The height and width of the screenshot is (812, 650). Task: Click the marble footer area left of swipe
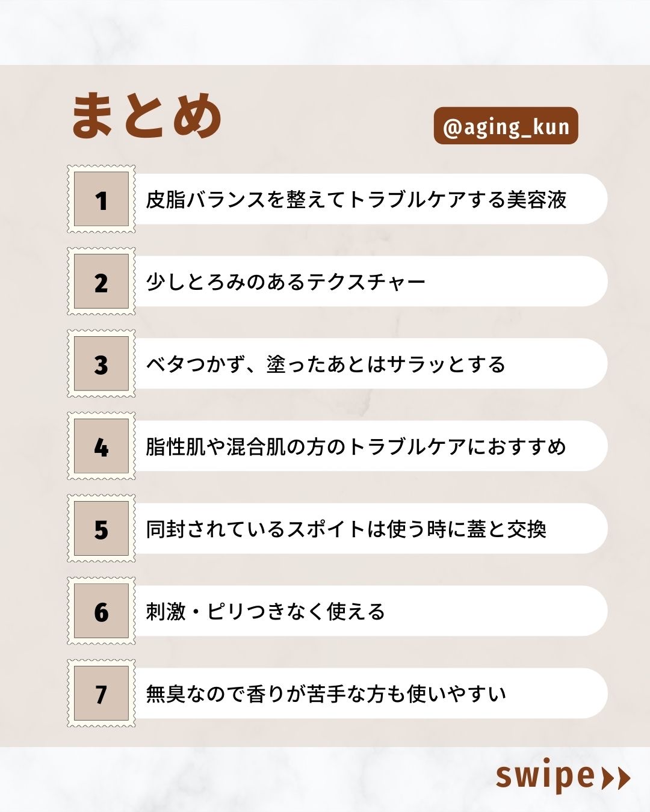point(241,779)
